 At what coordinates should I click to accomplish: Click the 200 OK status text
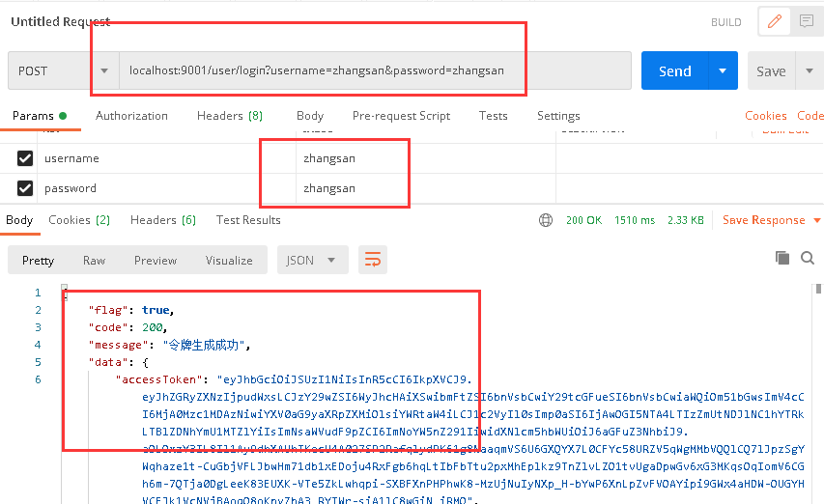(583, 220)
